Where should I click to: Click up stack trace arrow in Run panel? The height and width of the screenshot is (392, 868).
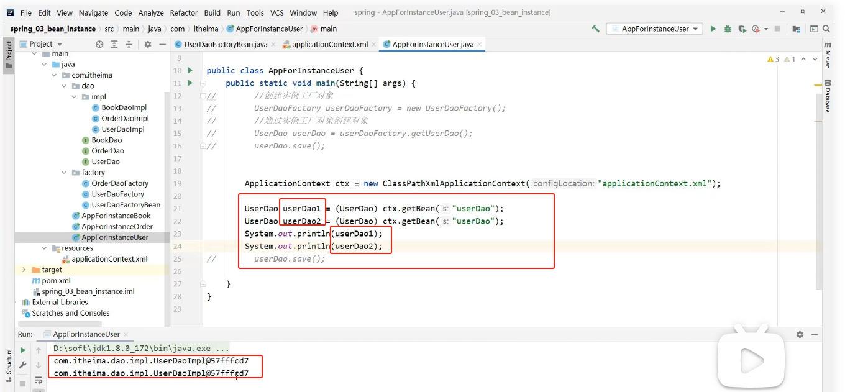[x=39, y=350]
